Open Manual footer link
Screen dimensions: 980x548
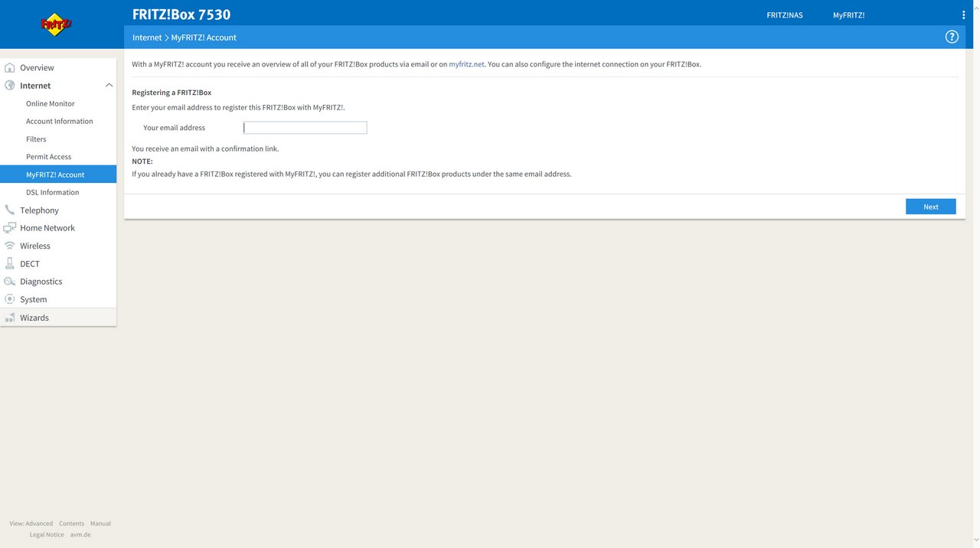[100, 524]
